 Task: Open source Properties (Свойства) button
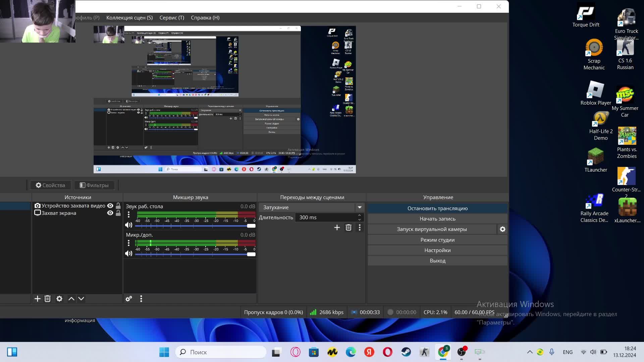point(51,185)
